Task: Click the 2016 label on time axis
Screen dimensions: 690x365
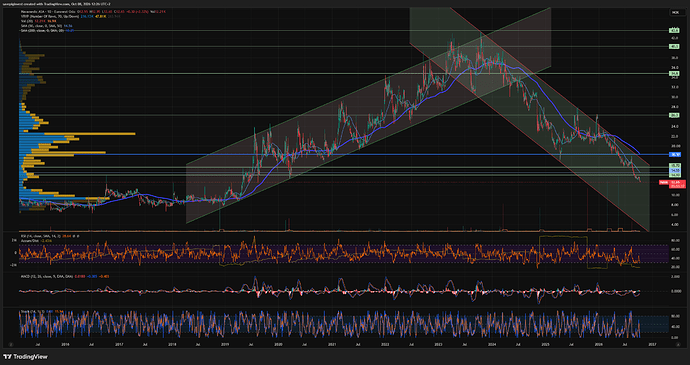Action: pos(65,343)
